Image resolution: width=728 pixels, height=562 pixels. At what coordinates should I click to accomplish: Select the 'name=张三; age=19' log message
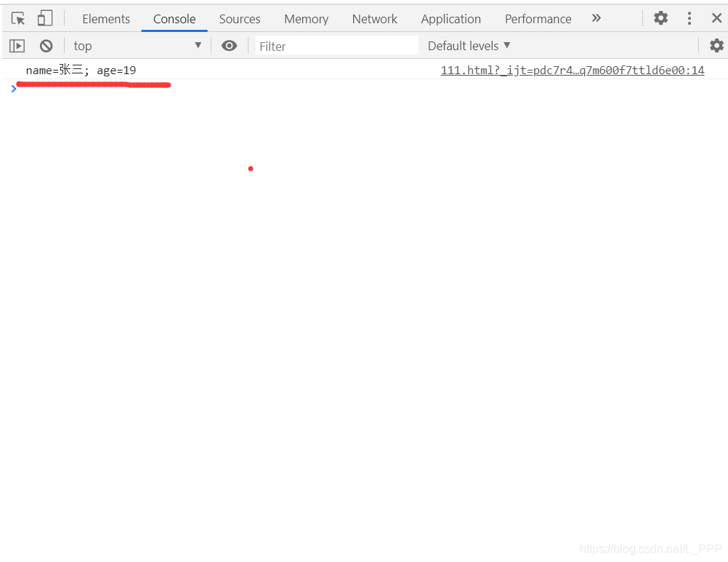(81, 70)
